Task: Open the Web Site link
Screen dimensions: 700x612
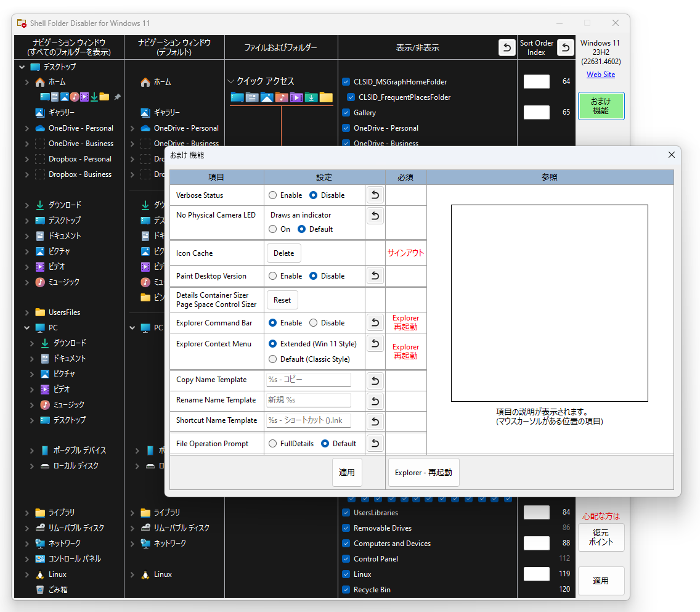Action: [x=601, y=74]
